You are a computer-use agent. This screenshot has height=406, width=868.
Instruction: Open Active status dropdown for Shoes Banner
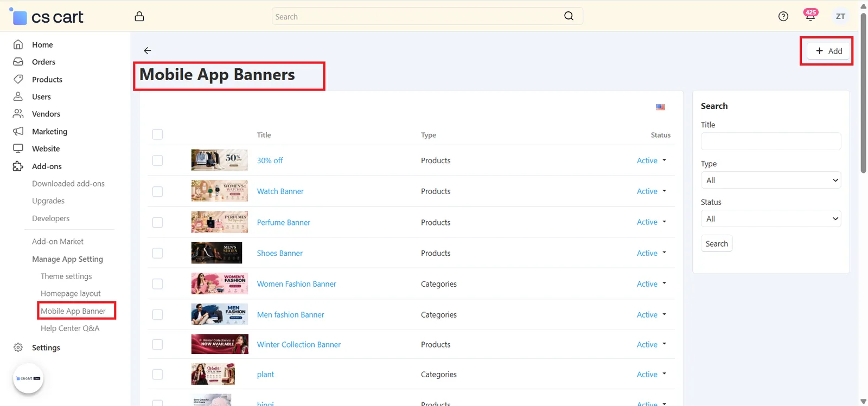tap(652, 253)
